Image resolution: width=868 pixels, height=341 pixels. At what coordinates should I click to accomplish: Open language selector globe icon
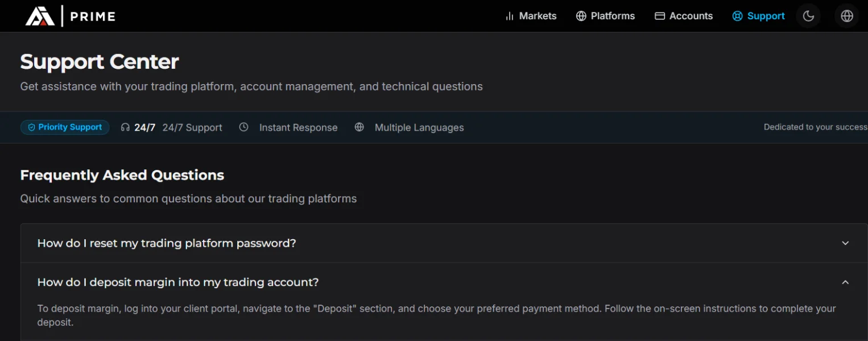coord(847,16)
